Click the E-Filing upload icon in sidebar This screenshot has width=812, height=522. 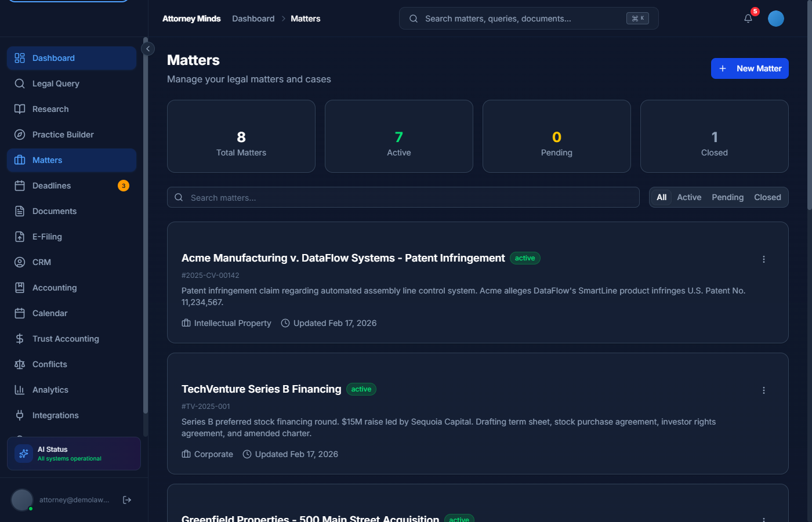(x=20, y=237)
